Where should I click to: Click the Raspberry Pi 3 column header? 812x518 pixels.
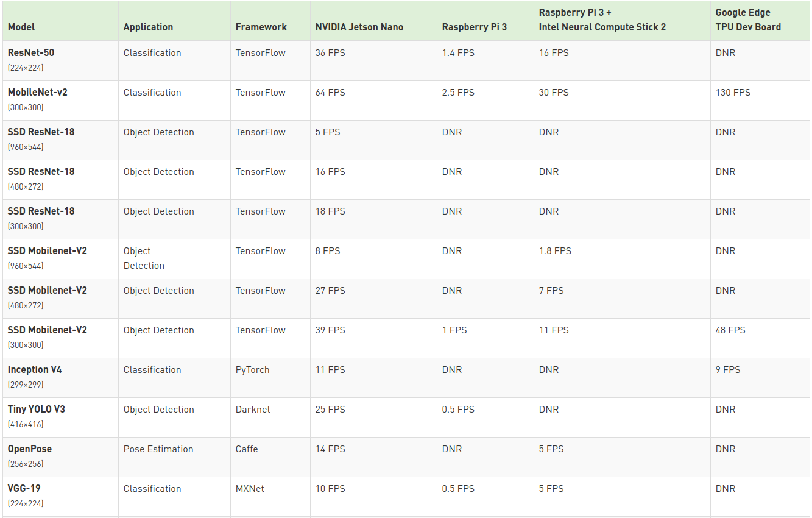(474, 27)
